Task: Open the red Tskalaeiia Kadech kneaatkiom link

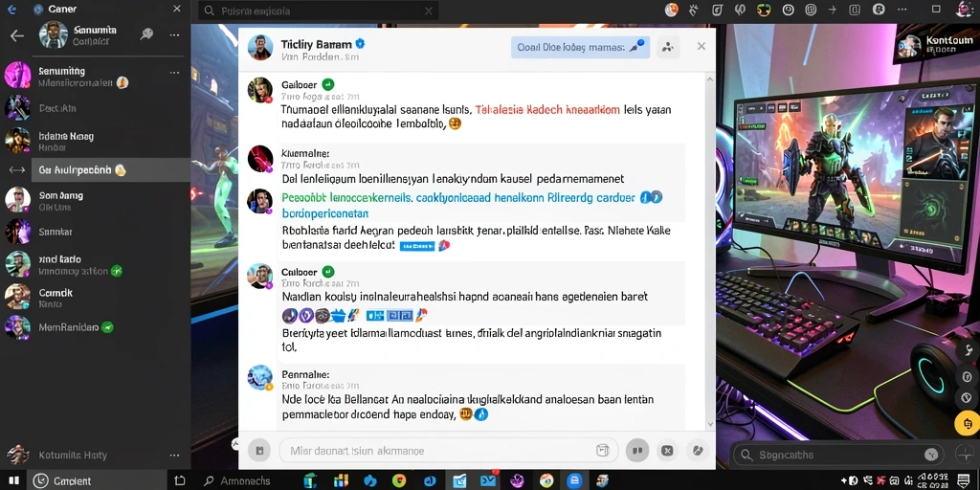Action: tap(547, 110)
